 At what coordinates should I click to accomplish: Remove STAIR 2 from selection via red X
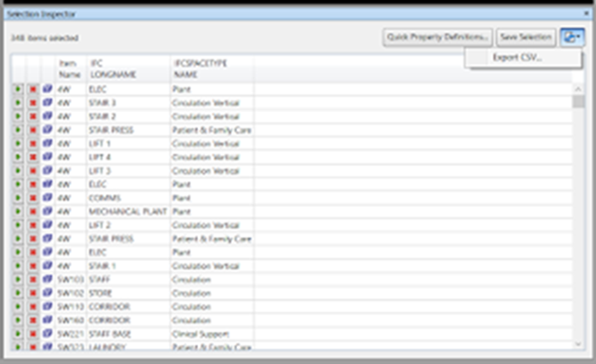(x=33, y=117)
